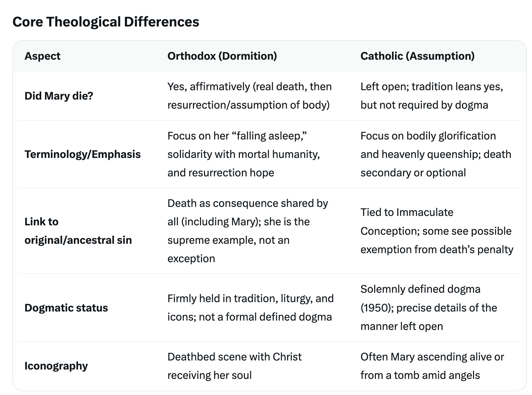Viewport: 532px width, 395px height.
Task: Click the text 'exemption from death's penalty'
Action: [437, 249]
